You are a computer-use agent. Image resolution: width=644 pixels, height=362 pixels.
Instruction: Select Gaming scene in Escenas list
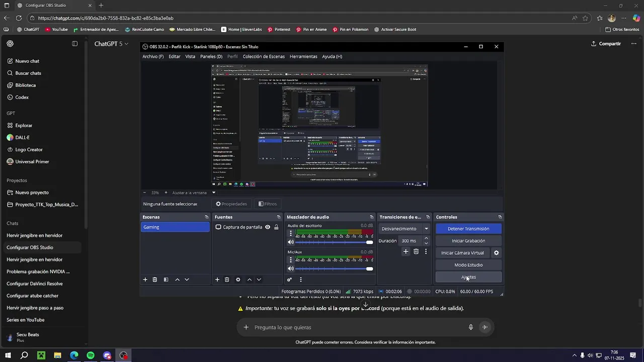pyautogui.click(x=175, y=227)
